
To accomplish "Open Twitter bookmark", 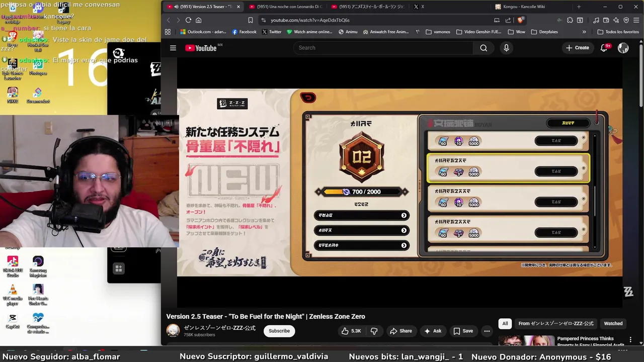I will tap(272, 32).
